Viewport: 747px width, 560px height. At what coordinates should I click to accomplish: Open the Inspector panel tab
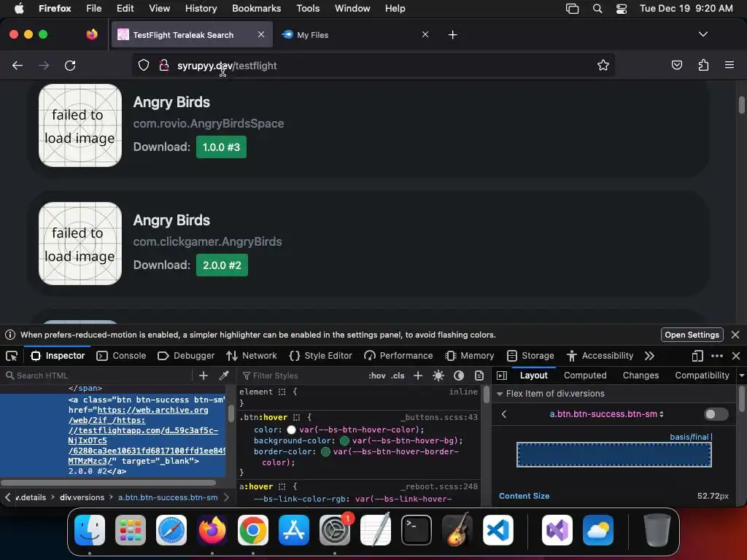click(x=58, y=356)
